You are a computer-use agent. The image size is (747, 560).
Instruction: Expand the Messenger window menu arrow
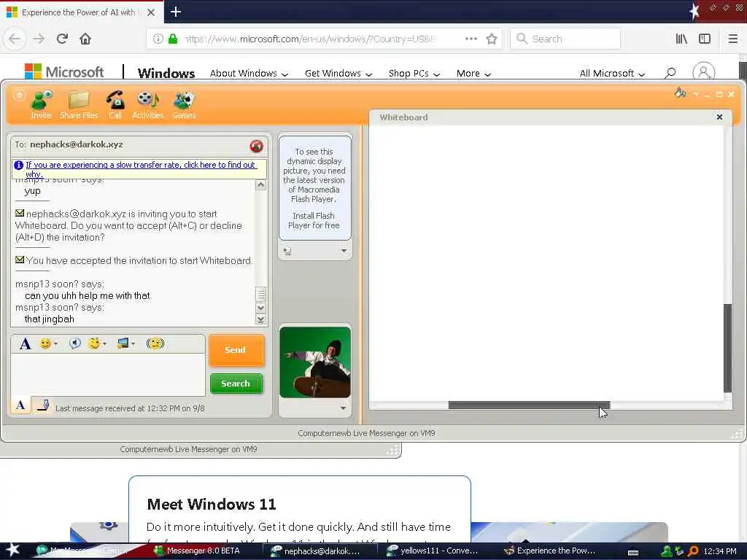pyautogui.click(x=696, y=94)
